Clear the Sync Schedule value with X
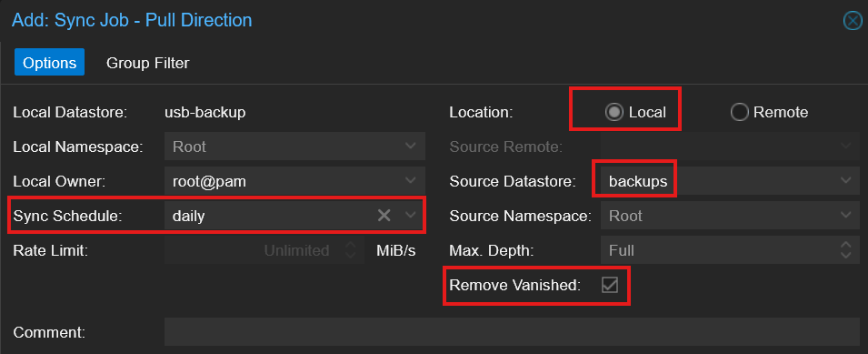The image size is (868, 354). pyautogui.click(x=384, y=216)
